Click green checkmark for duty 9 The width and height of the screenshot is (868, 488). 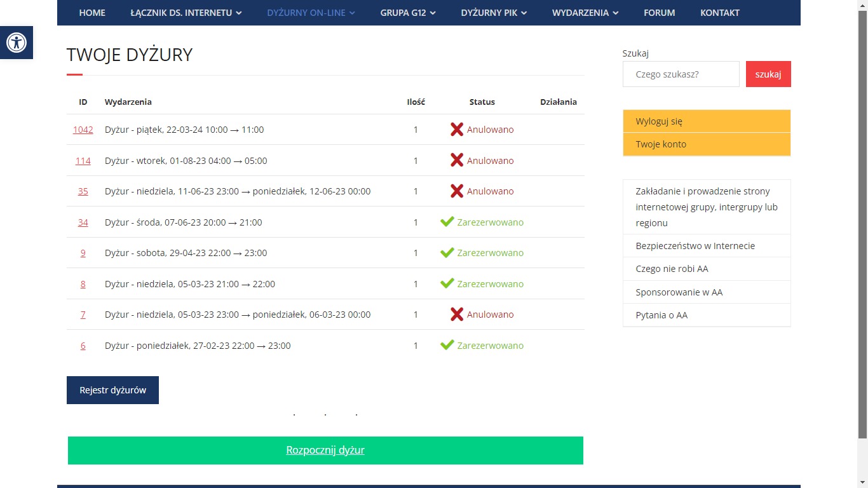click(x=447, y=252)
